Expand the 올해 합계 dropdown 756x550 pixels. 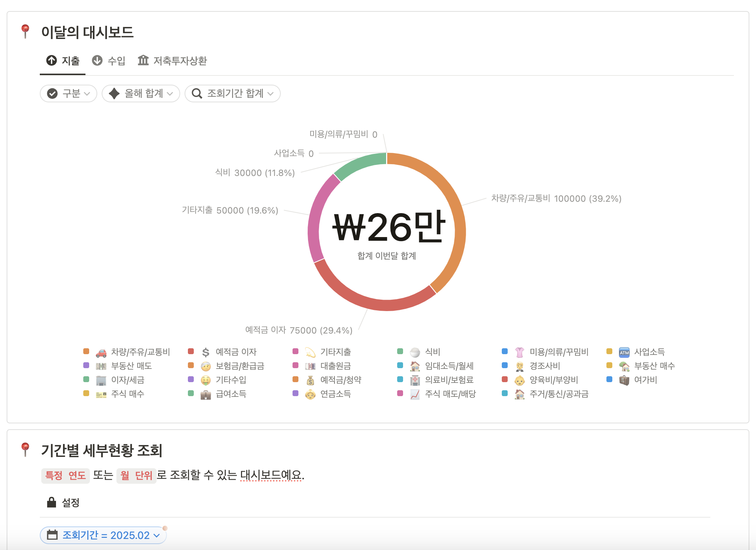(141, 94)
